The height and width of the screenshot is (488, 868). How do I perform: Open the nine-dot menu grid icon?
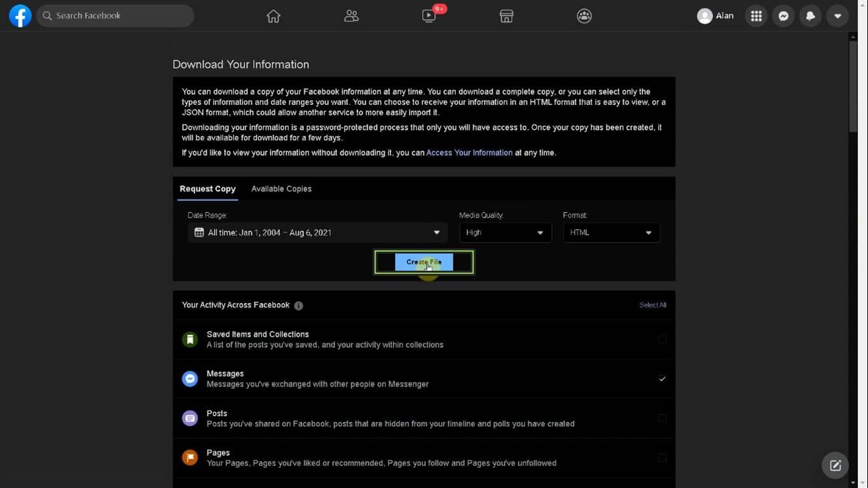coord(756,16)
